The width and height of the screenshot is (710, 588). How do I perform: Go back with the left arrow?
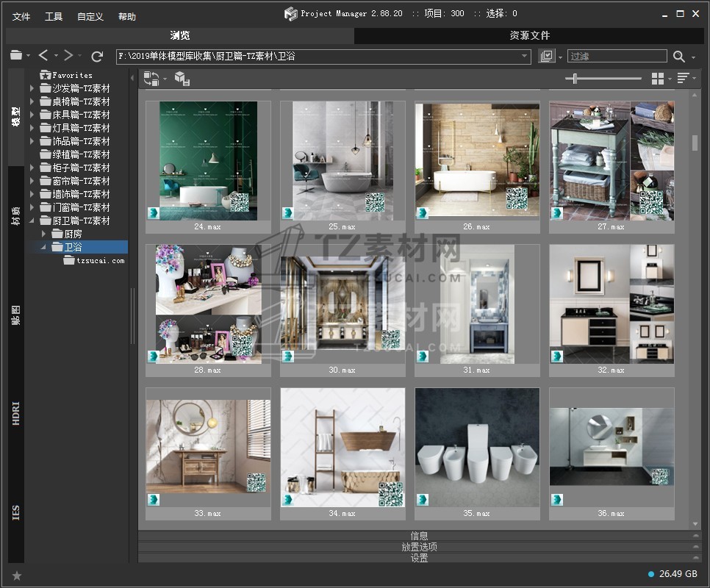pos(43,56)
